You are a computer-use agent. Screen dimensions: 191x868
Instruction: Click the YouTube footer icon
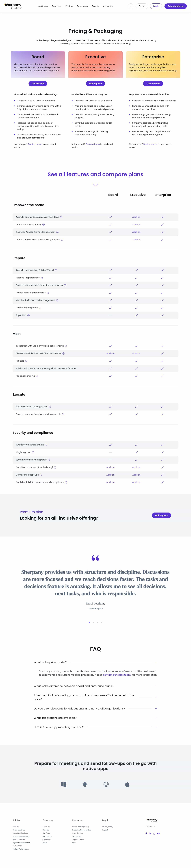[x=158, y=833]
